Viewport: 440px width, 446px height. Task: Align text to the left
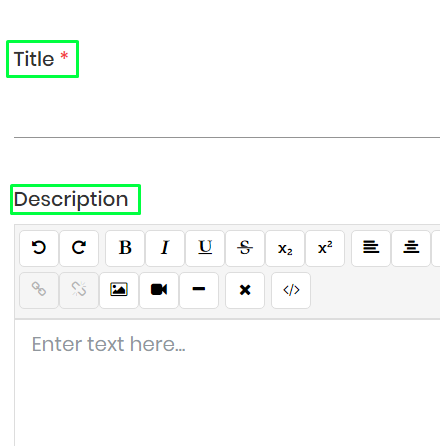click(x=371, y=248)
